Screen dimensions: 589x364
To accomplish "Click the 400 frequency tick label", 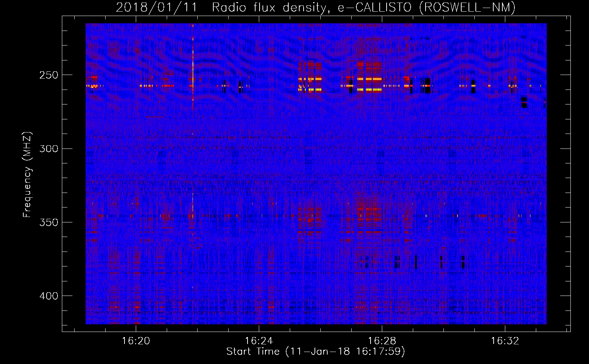I will (x=49, y=296).
